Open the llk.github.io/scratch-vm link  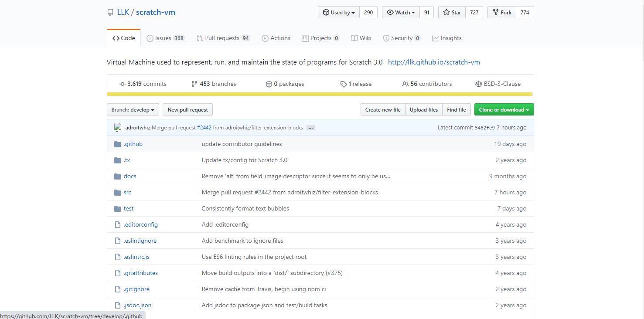(434, 62)
